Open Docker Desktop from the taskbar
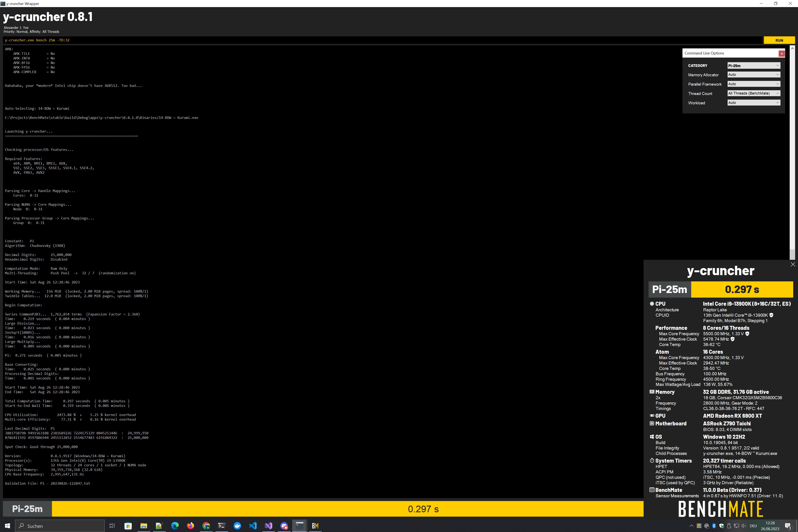Image resolution: width=798 pixels, height=532 pixels. tap(237, 526)
